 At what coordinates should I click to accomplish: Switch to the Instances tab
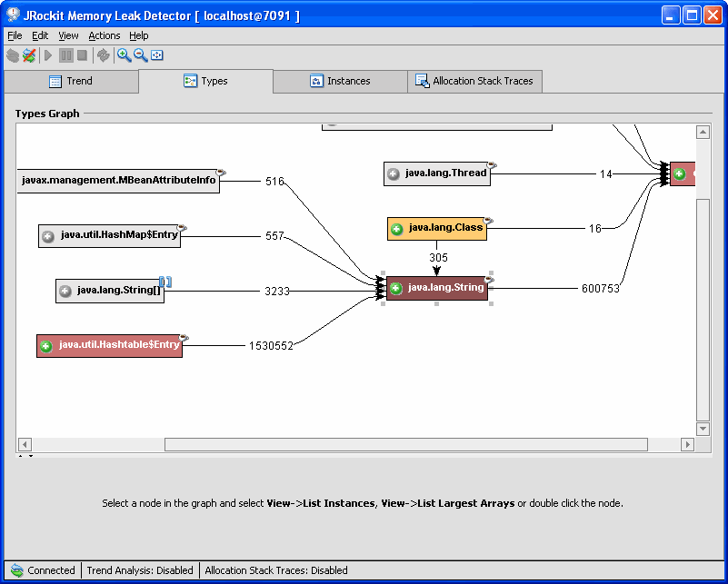(x=340, y=82)
